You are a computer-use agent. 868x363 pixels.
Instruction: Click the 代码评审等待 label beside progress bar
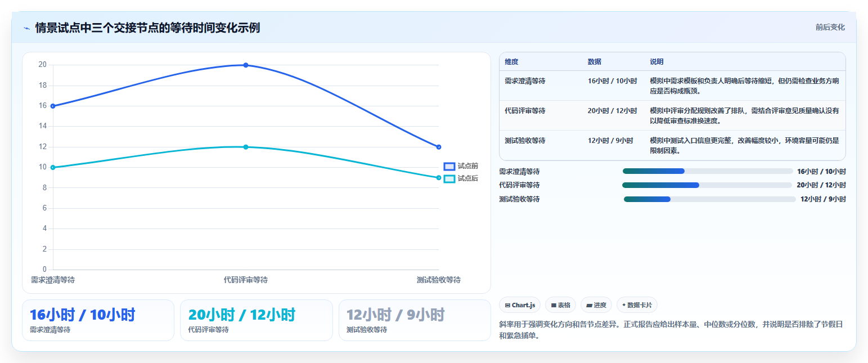[x=519, y=185]
